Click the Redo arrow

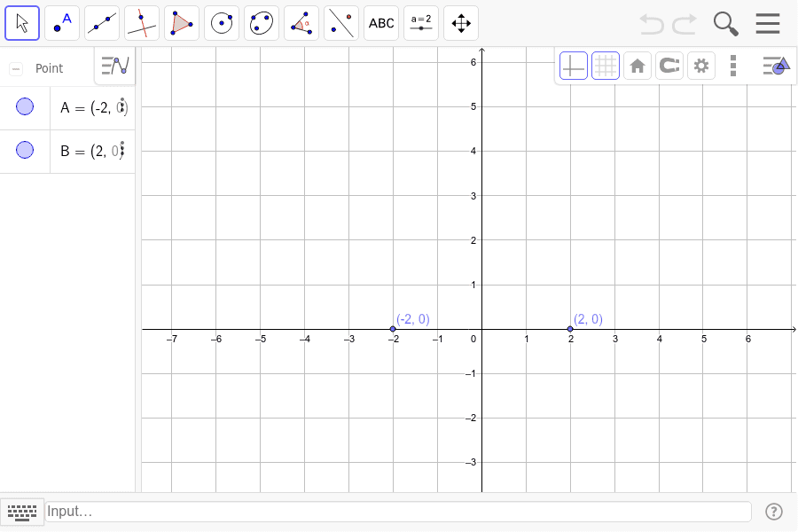click(x=685, y=23)
